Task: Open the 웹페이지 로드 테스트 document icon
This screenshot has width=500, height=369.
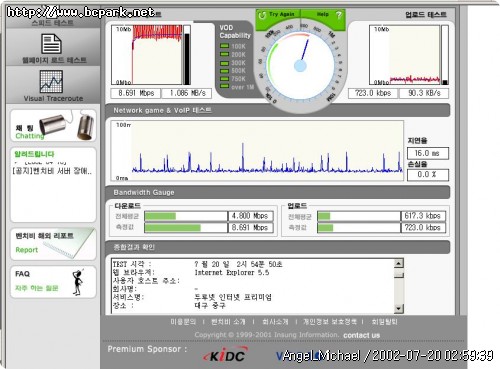Action: pyautogui.click(x=51, y=44)
